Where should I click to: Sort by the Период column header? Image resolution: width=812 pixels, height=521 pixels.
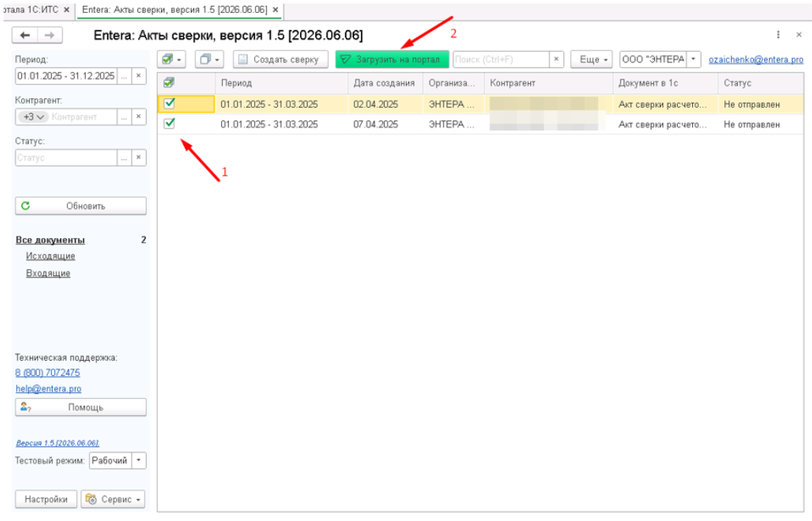281,83
